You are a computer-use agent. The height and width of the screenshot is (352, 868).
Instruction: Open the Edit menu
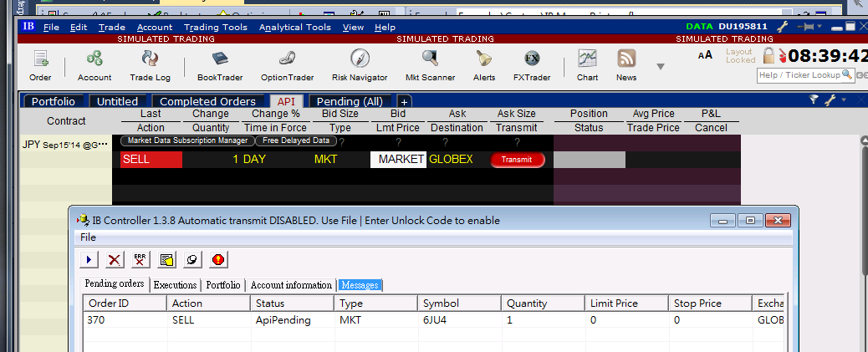(79, 27)
